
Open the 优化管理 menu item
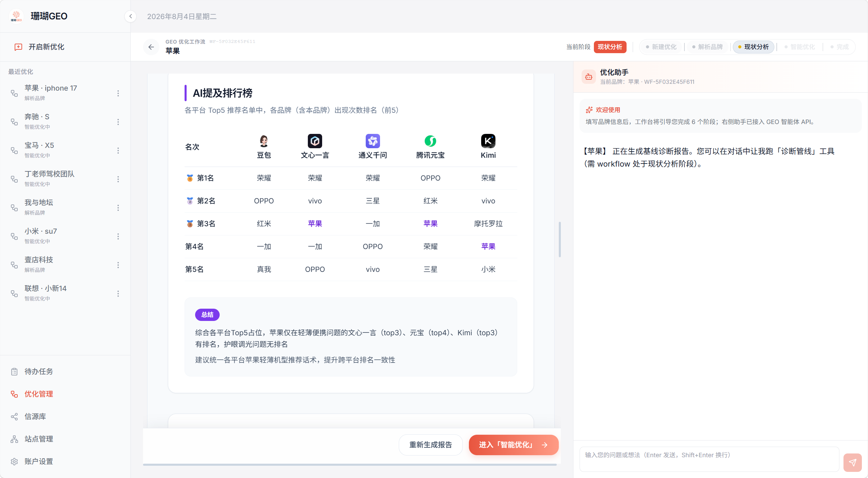click(x=65, y=394)
